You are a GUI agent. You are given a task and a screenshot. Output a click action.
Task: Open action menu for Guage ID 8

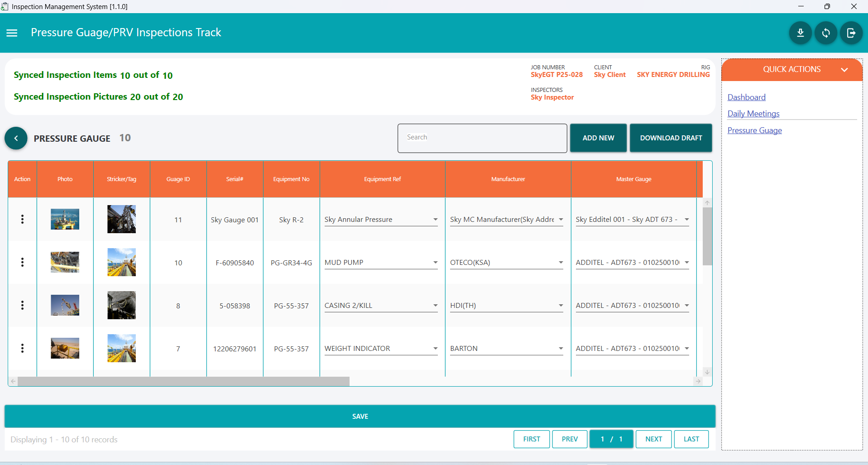(22, 305)
